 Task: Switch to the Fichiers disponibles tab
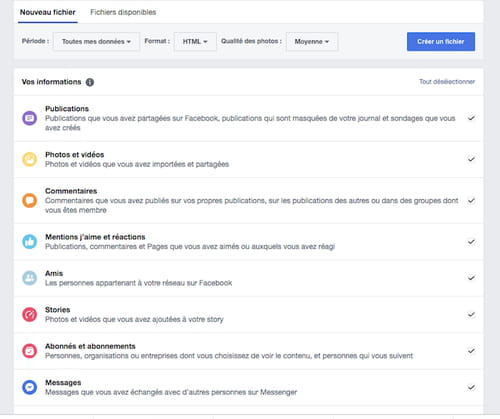point(123,12)
